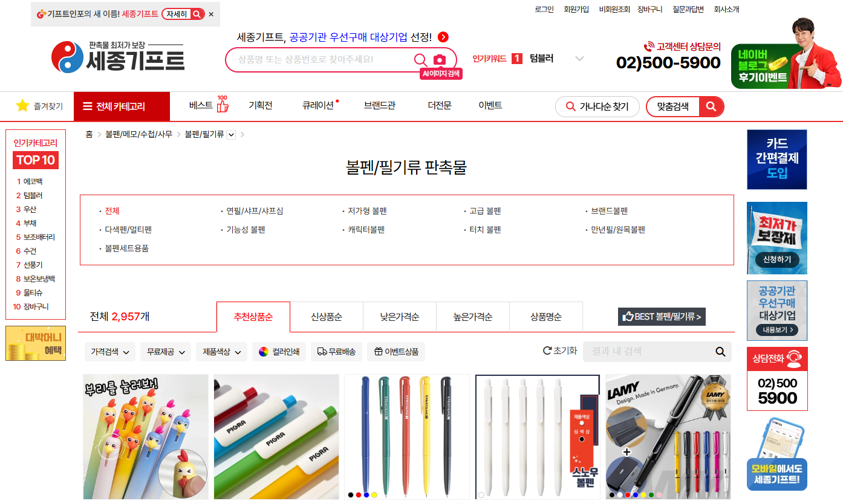
Task: Open the 제품색상 filter dropdown
Action: (x=221, y=352)
